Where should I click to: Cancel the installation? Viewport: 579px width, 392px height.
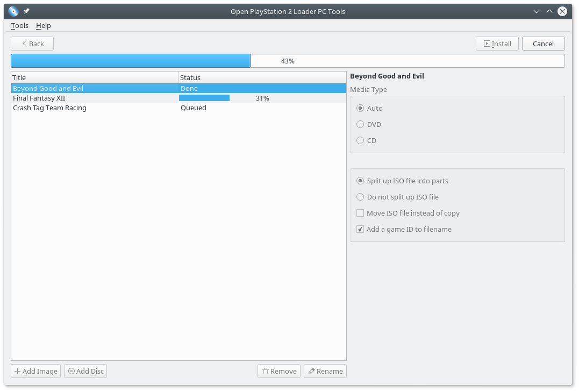point(543,44)
